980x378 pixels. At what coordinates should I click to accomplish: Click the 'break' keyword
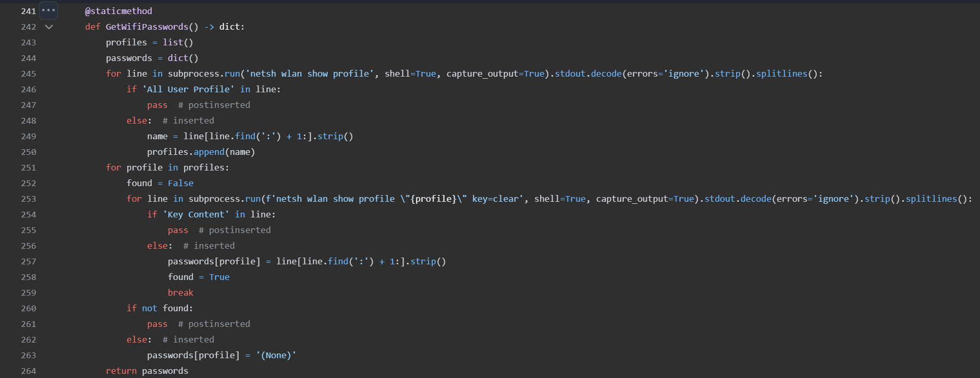180,292
